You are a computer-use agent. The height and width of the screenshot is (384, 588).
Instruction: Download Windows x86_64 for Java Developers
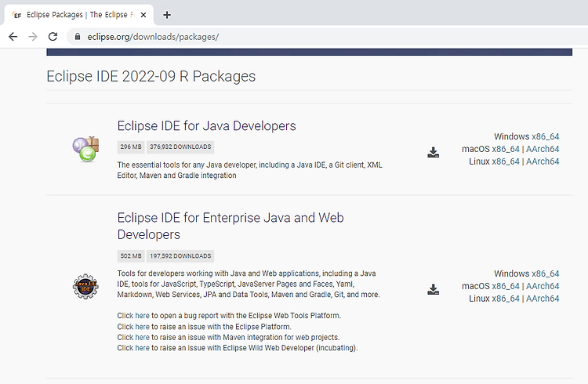(x=545, y=136)
